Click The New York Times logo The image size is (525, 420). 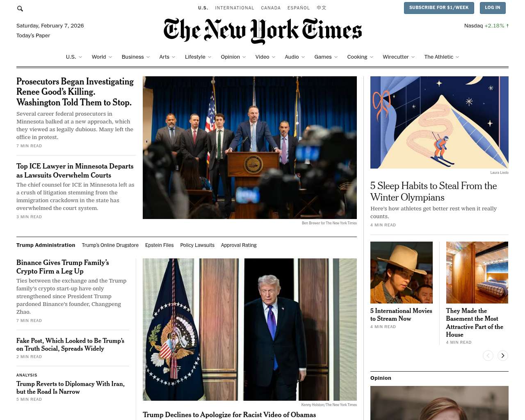[262, 31]
